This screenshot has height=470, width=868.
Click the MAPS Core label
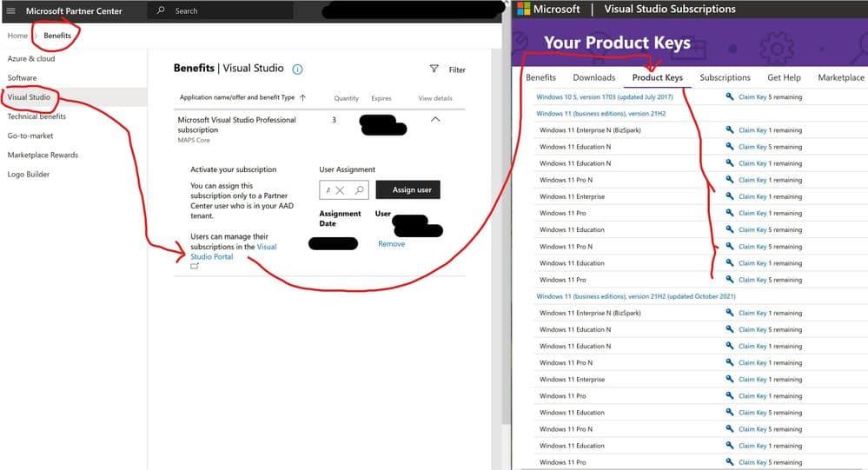(194, 140)
